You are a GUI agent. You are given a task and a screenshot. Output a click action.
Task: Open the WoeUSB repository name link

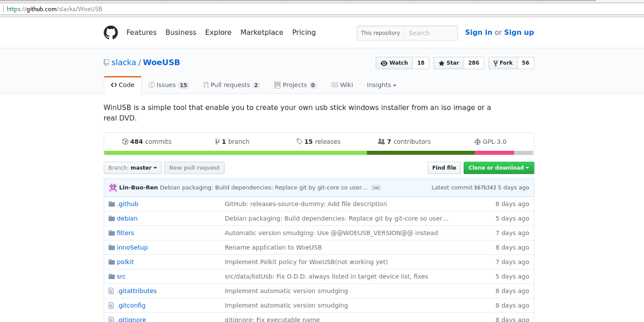click(x=162, y=63)
